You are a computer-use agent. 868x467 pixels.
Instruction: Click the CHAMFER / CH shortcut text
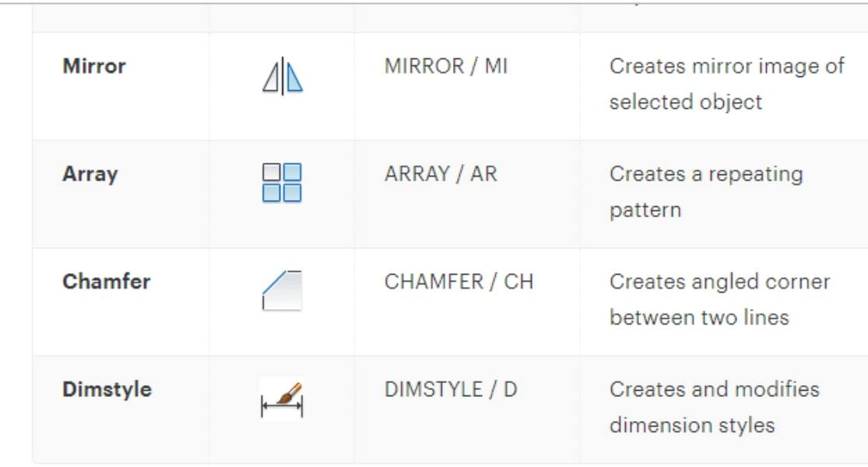point(459,283)
